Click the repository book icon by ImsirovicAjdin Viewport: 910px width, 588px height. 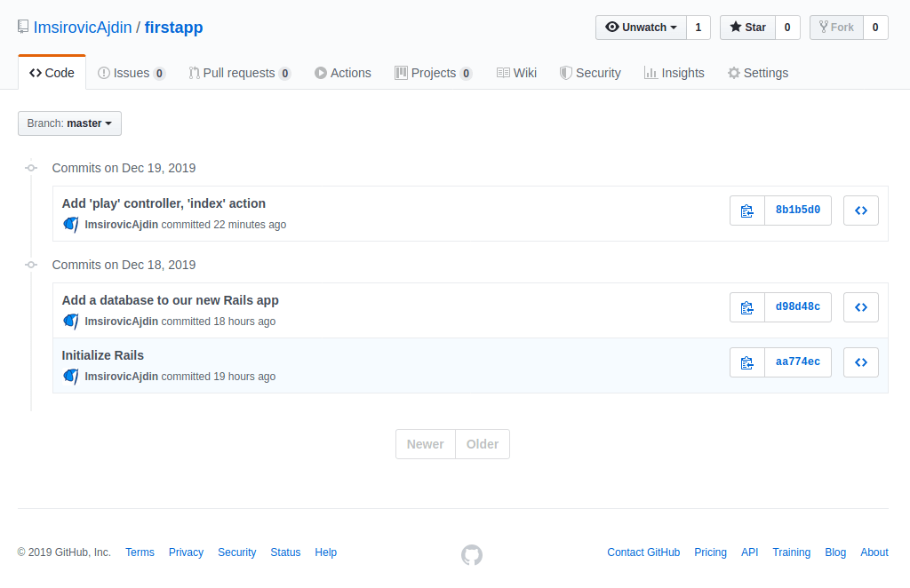(x=23, y=27)
